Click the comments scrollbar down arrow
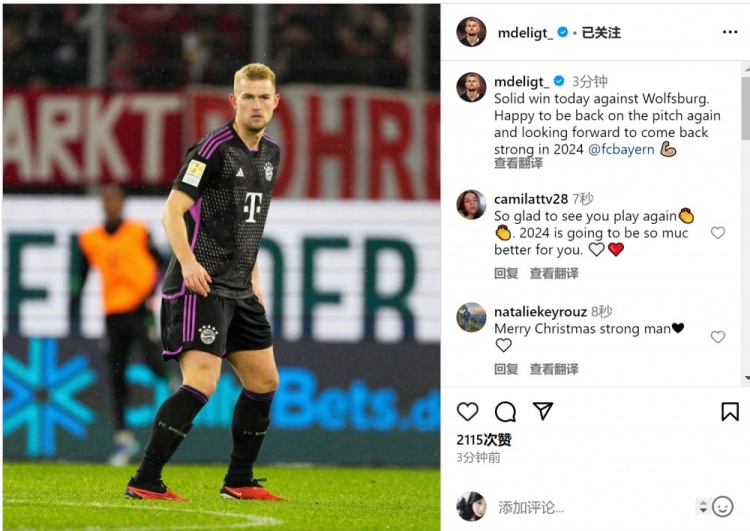The height and width of the screenshot is (531, 750). pos(747,378)
